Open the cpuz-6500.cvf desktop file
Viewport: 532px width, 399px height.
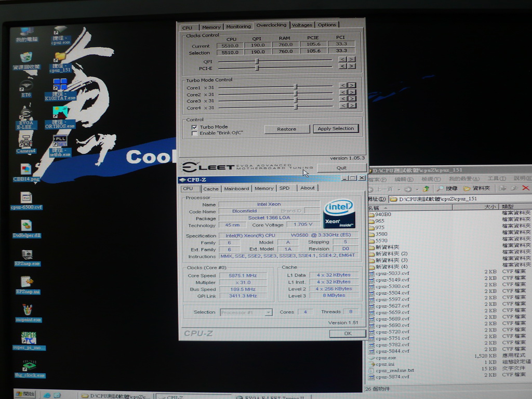26,201
